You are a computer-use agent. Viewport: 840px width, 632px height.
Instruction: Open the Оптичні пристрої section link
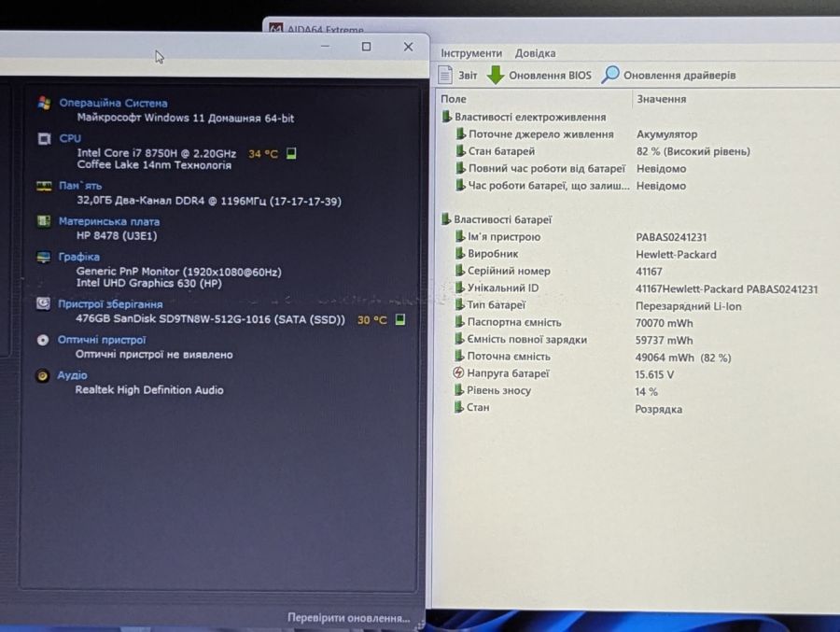coord(101,340)
